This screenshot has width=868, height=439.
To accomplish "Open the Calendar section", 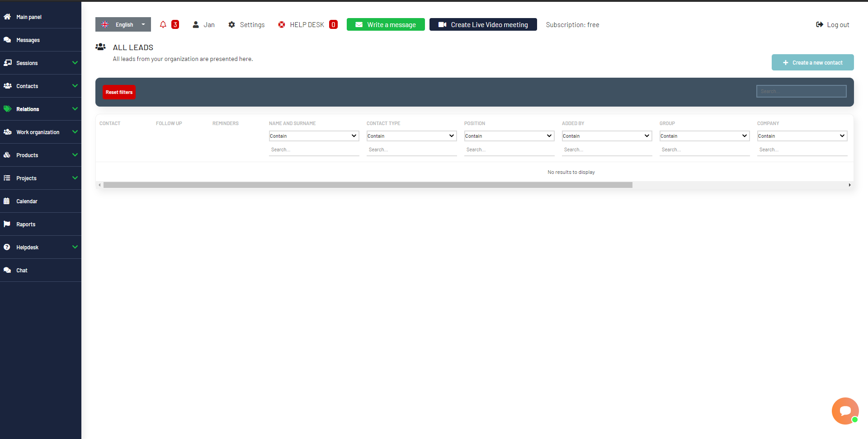I will click(x=27, y=201).
